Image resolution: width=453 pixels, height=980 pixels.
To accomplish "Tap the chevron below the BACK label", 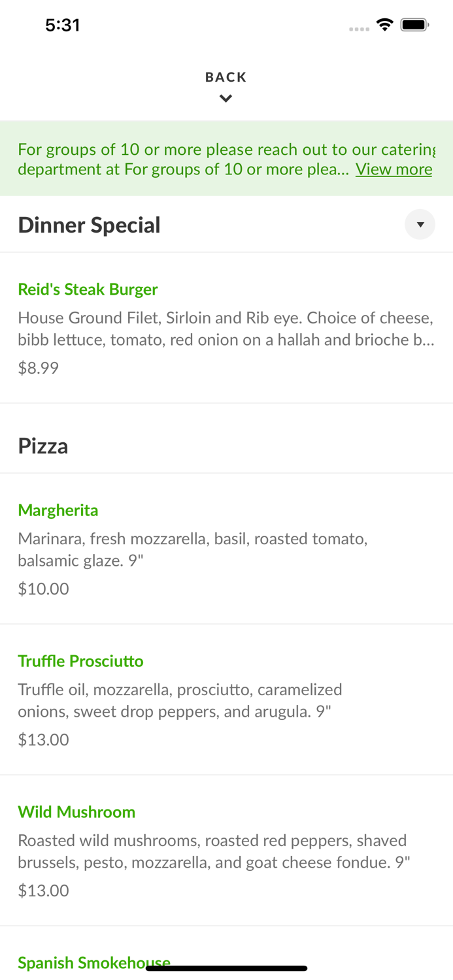I will point(226,98).
